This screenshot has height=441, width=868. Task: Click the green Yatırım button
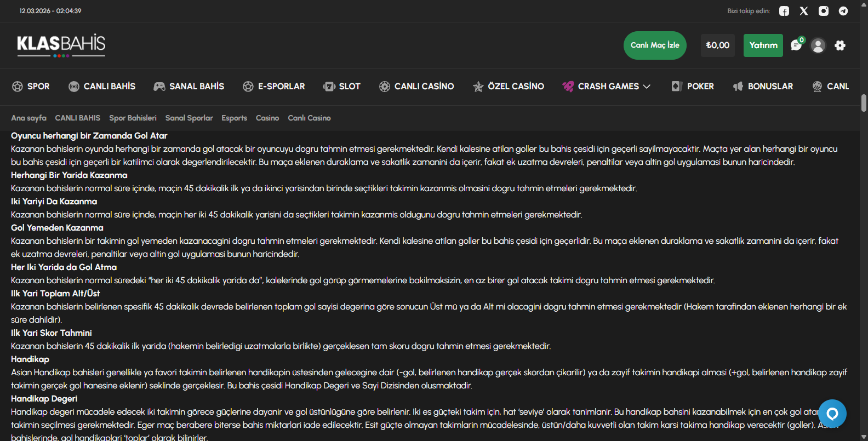tap(763, 45)
